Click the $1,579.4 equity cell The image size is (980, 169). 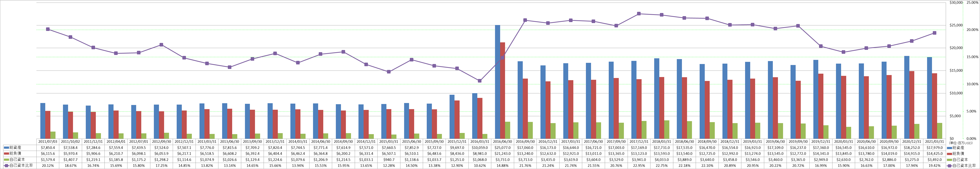pos(48,160)
